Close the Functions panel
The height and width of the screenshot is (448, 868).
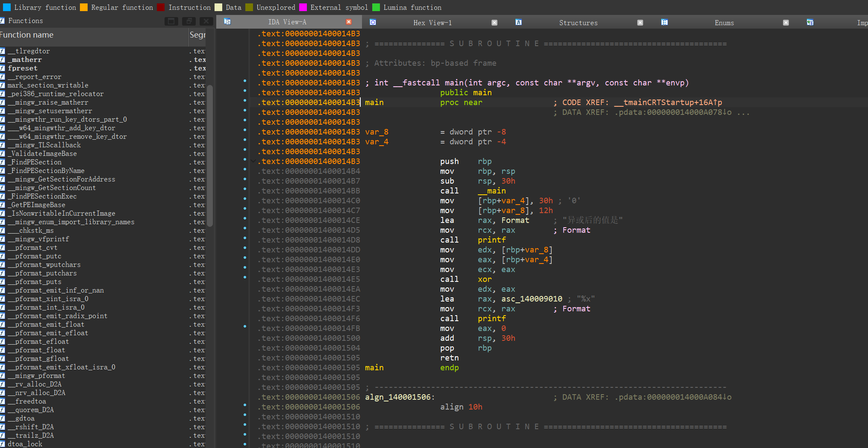click(206, 21)
